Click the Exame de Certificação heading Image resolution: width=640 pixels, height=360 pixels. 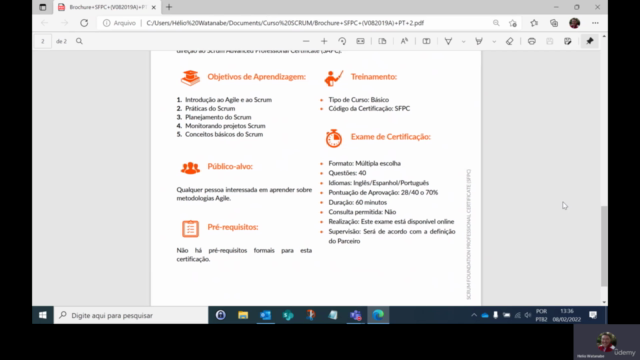pos(391,137)
